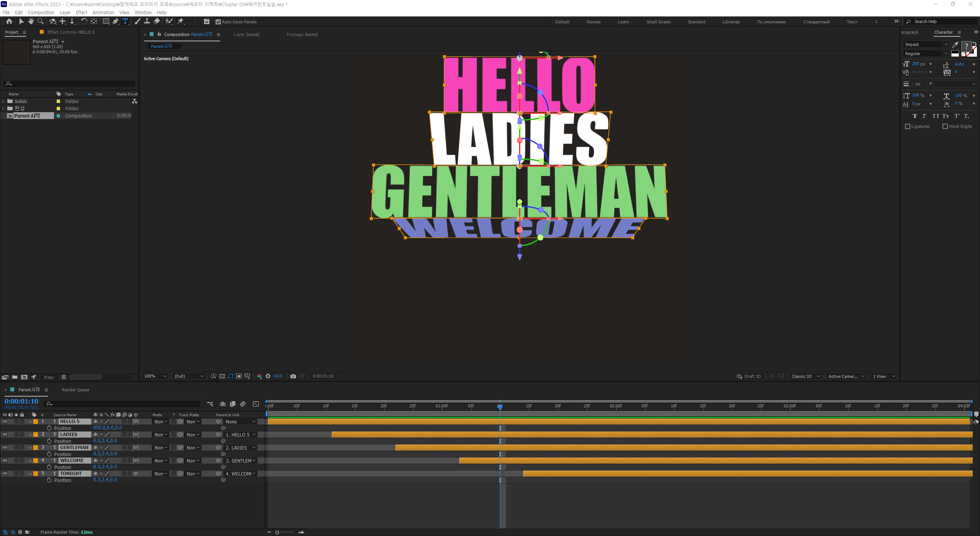The width and height of the screenshot is (980, 536).
Task: Open the 100% magnification dropdown
Action: pyautogui.click(x=155, y=376)
